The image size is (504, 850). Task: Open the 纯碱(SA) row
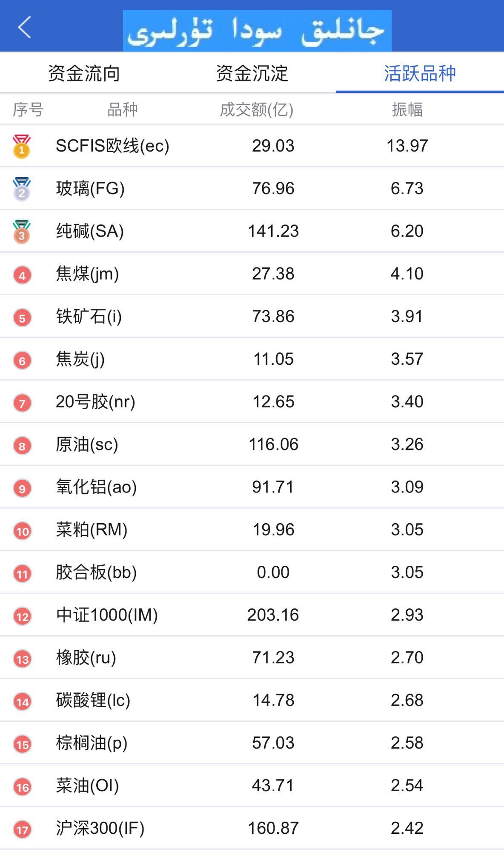pos(252,231)
